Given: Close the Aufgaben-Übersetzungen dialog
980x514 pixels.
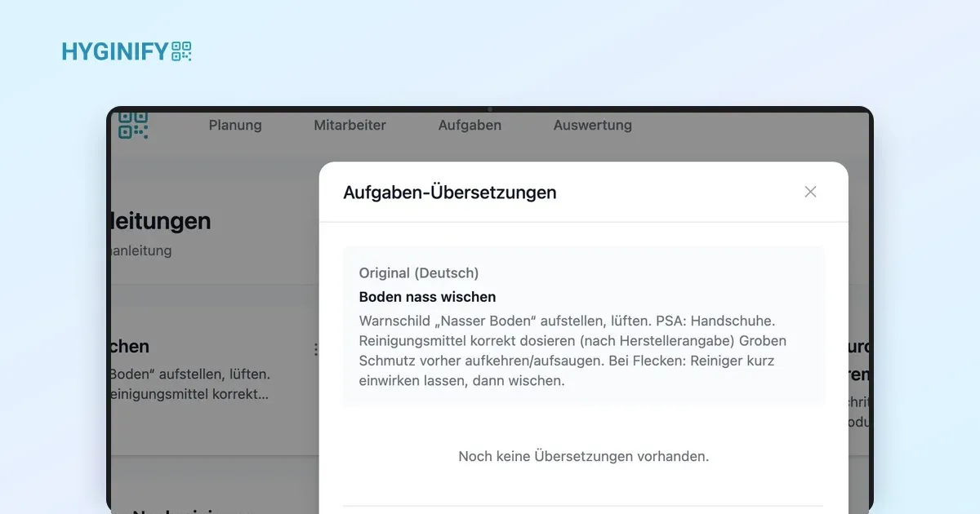Looking at the screenshot, I should [x=810, y=192].
